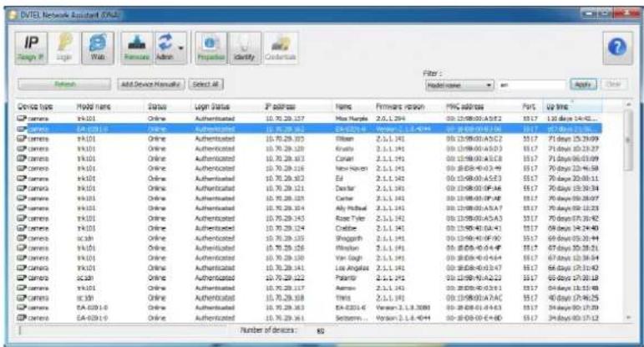Select the 'Los Angeles' name cell
The height and width of the screenshot is (347, 644).
click(352, 268)
